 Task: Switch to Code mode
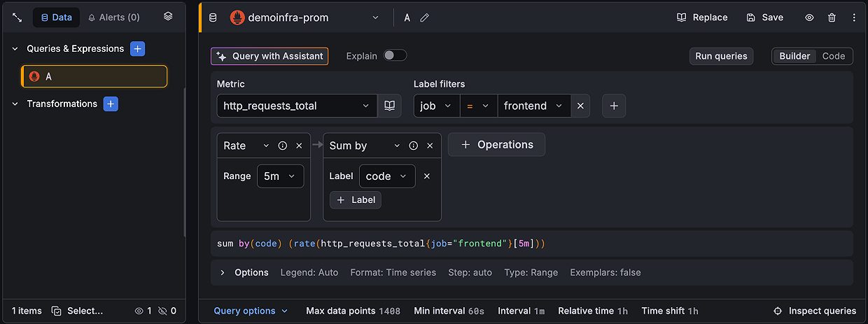(x=834, y=56)
